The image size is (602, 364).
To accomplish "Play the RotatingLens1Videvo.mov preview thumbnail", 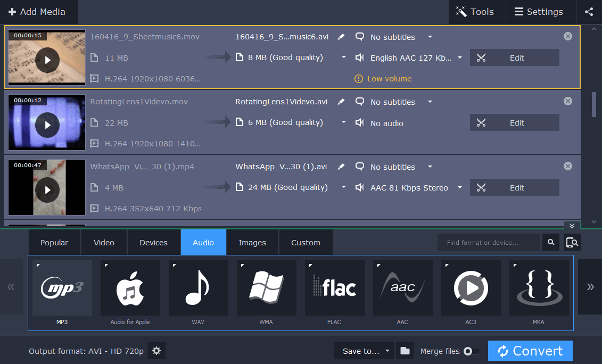I will [x=47, y=125].
